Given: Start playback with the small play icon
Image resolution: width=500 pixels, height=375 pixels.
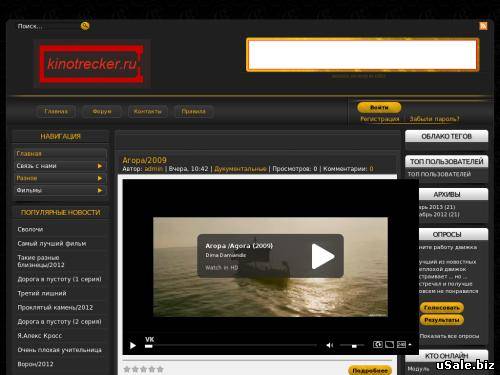Looking at the screenshot, I should (133, 345).
